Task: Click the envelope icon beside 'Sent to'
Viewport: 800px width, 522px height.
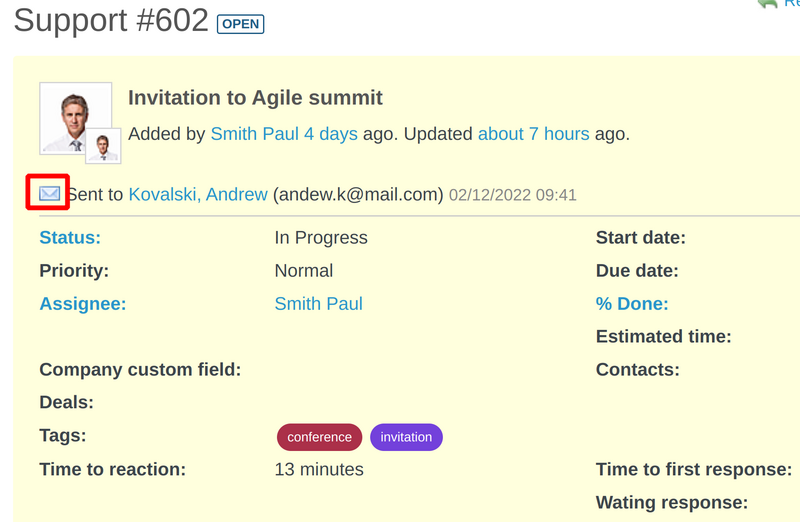Action: pos(49,194)
